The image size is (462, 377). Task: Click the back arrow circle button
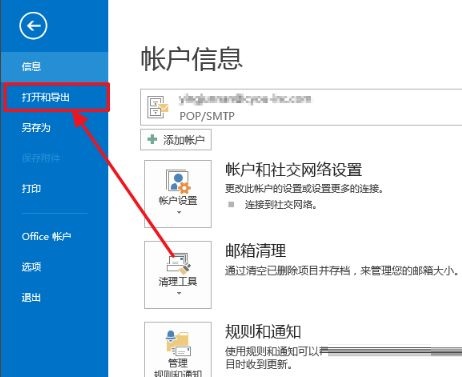pos(33,26)
